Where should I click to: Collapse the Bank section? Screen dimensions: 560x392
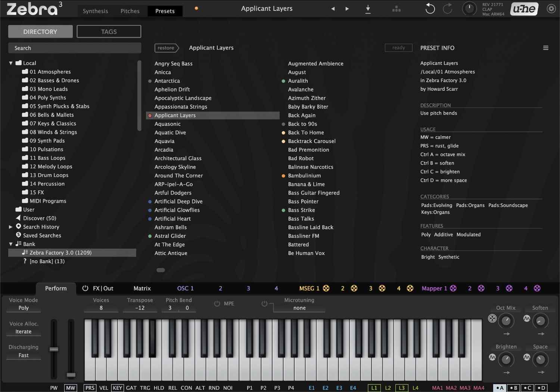point(10,244)
